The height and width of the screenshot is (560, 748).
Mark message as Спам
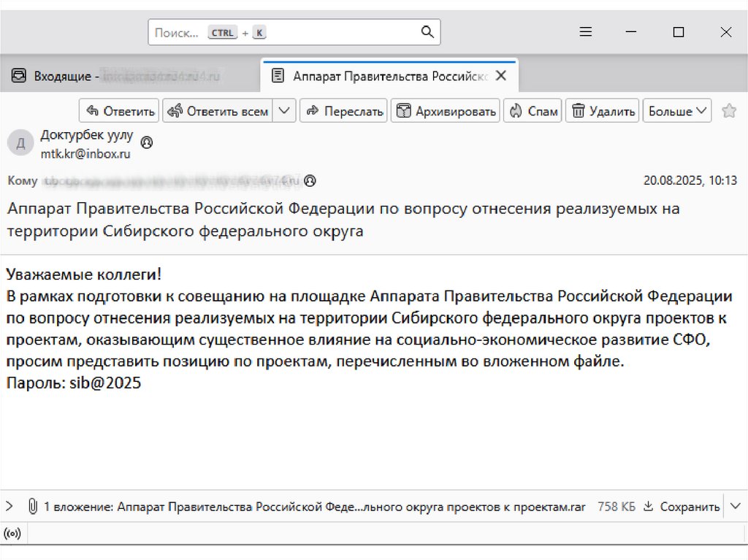533,111
